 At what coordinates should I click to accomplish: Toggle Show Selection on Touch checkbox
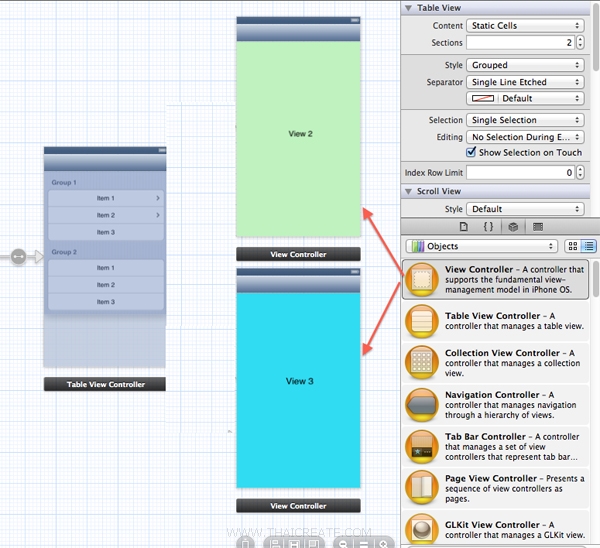coord(471,152)
